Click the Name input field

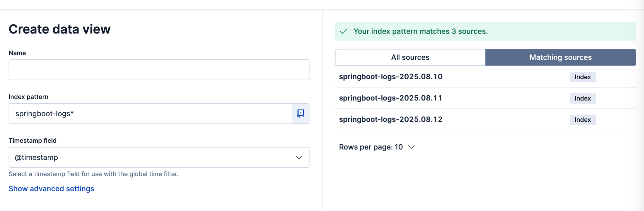pyautogui.click(x=159, y=70)
